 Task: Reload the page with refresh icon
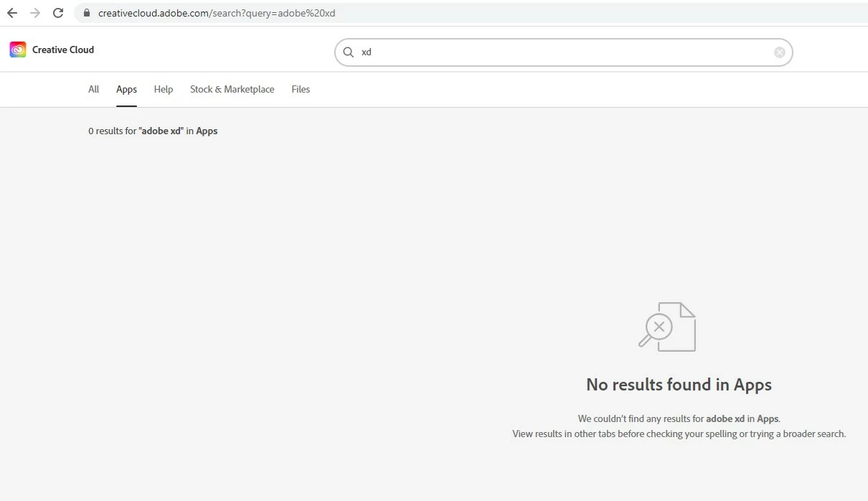click(x=59, y=13)
